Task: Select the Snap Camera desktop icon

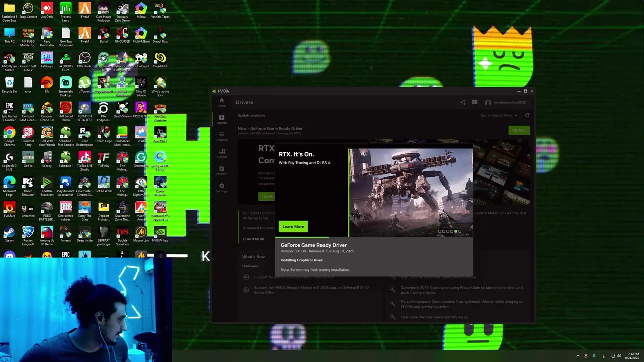Action: tap(28, 11)
